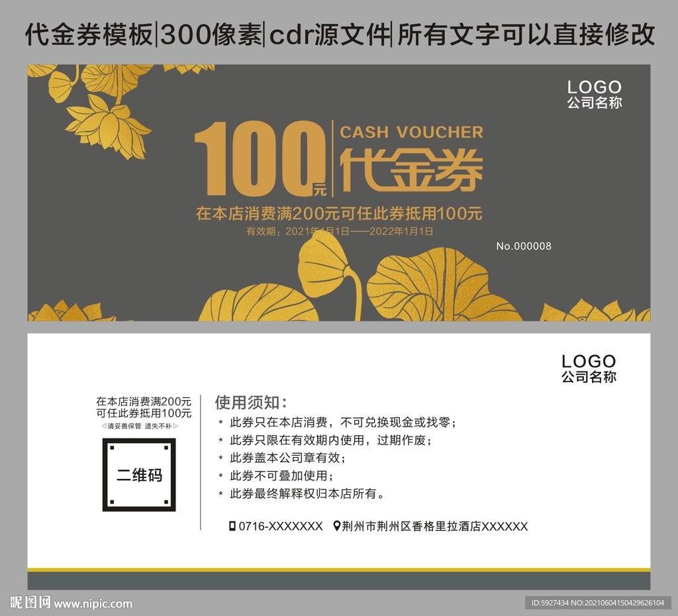Click the large golden lotus leaf at bottom right
This screenshot has width=678, height=616.
point(446,285)
